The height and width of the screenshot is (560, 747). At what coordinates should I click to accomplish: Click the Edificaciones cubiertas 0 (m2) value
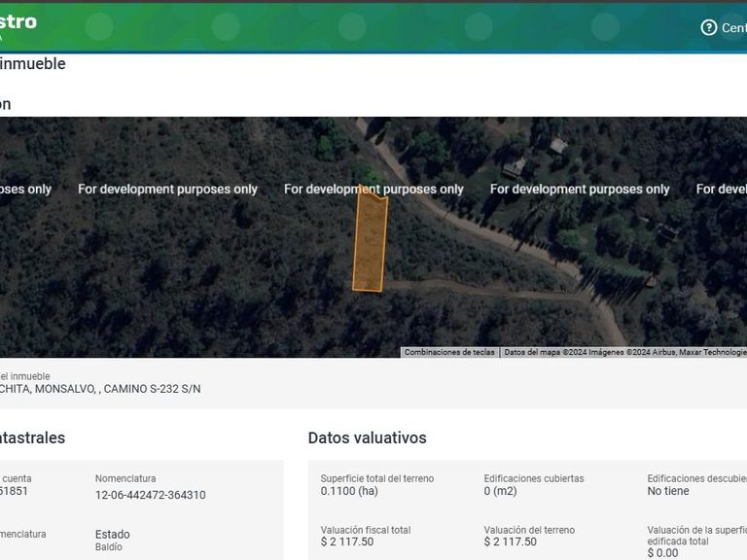pyautogui.click(x=500, y=491)
